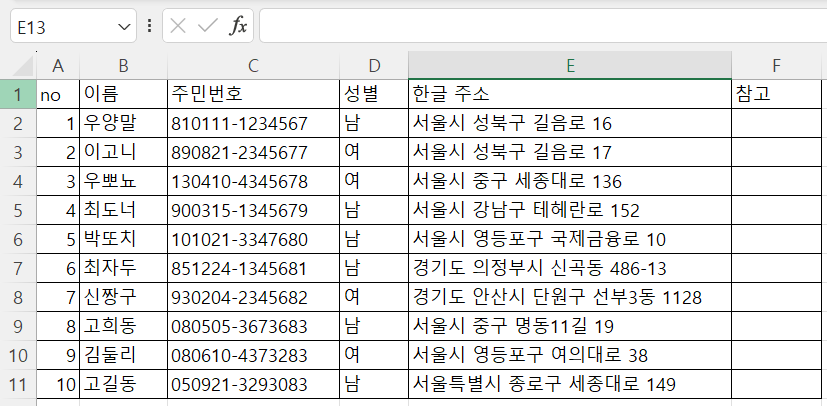
Task: Click cell '080505-3673683'
Action: 254,326
